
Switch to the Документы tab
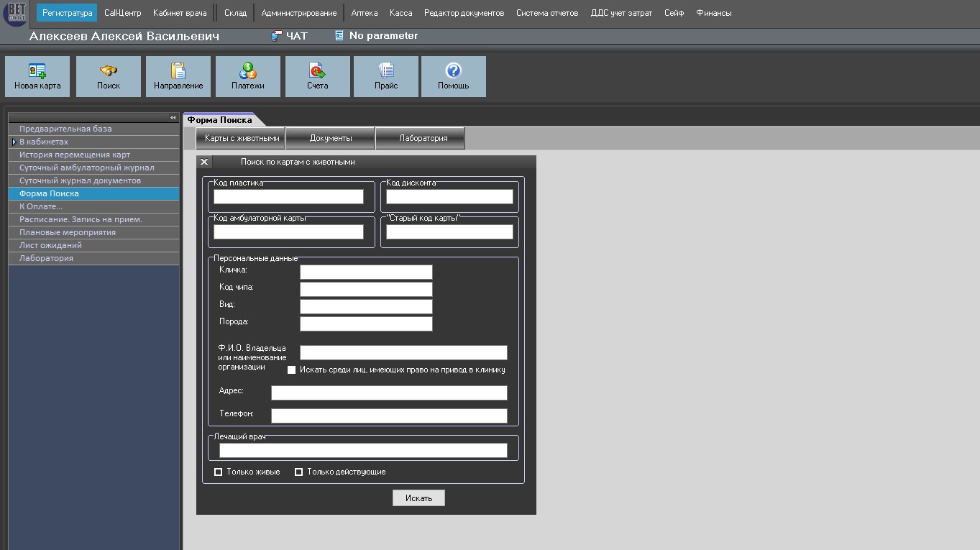coord(331,138)
